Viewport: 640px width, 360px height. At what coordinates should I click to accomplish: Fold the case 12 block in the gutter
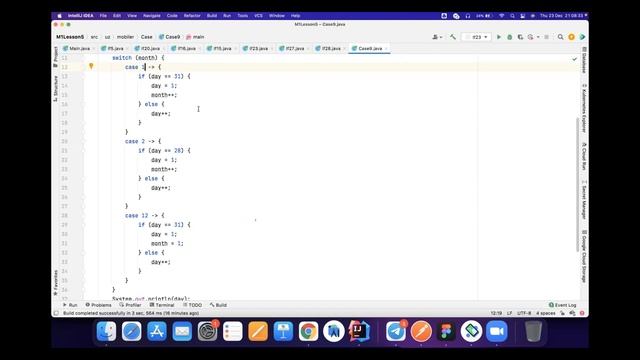[x=83, y=216]
